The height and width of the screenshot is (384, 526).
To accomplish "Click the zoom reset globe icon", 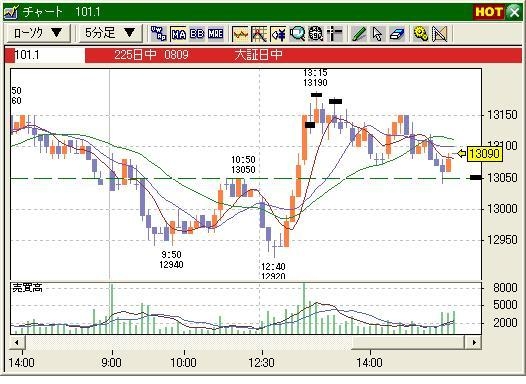I will (x=316, y=34).
